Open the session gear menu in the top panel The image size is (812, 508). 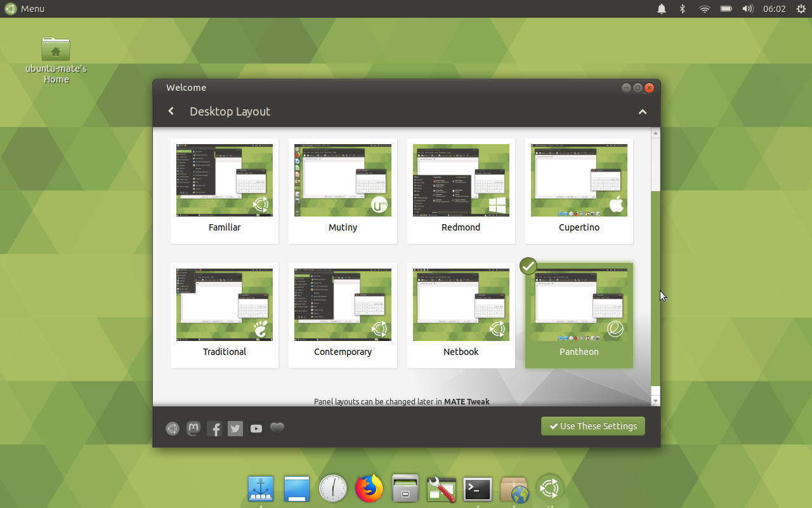click(x=801, y=9)
